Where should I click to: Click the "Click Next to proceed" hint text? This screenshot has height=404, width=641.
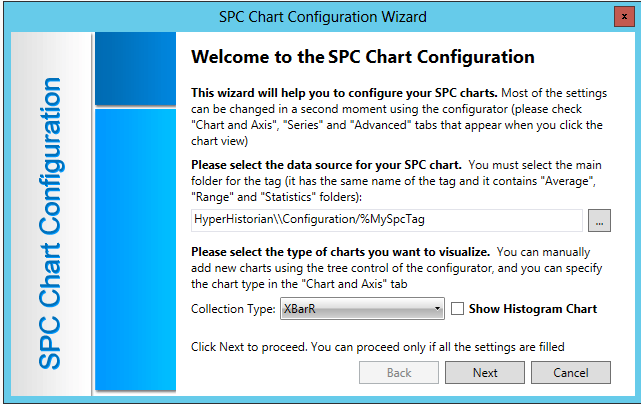pyautogui.click(x=378, y=346)
